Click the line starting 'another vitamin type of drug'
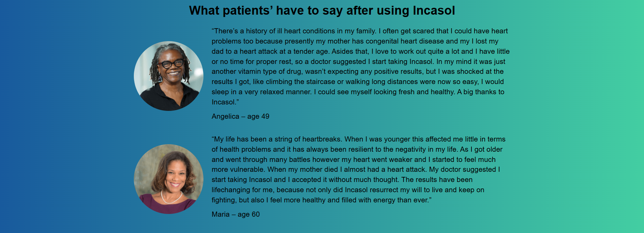 click(358, 71)
